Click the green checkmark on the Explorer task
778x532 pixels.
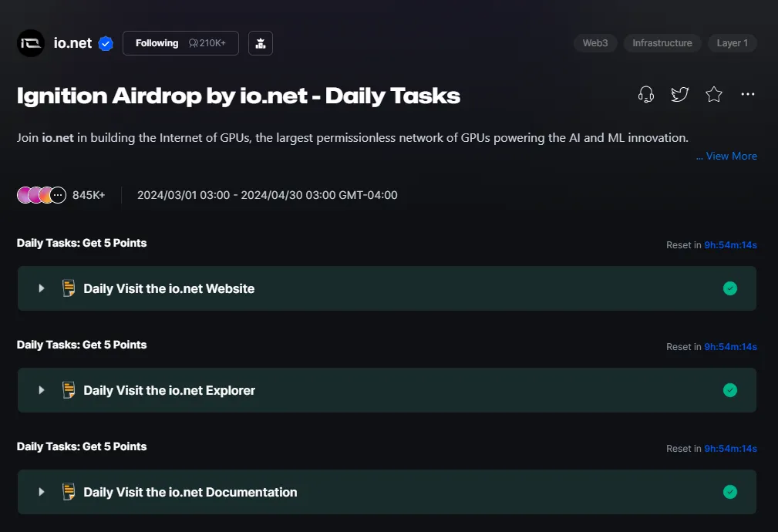coord(730,390)
